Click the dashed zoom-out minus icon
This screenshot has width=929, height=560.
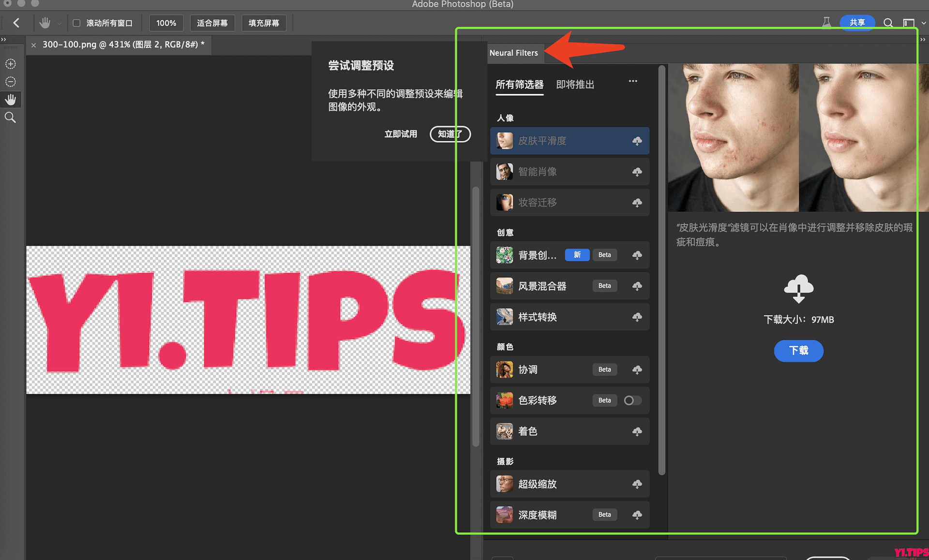[x=11, y=81]
